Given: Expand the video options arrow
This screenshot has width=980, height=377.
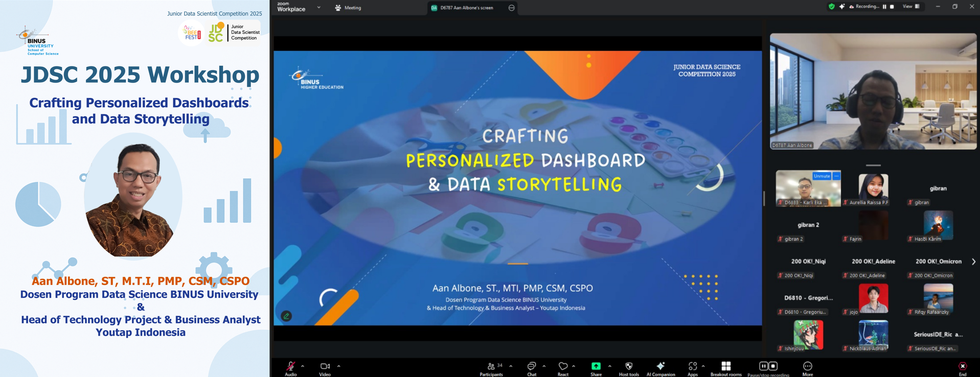Looking at the screenshot, I should coord(338,366).
